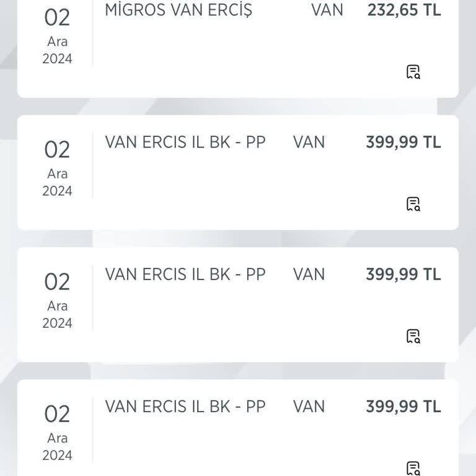Tap the 232,65 TL amount

403,11
